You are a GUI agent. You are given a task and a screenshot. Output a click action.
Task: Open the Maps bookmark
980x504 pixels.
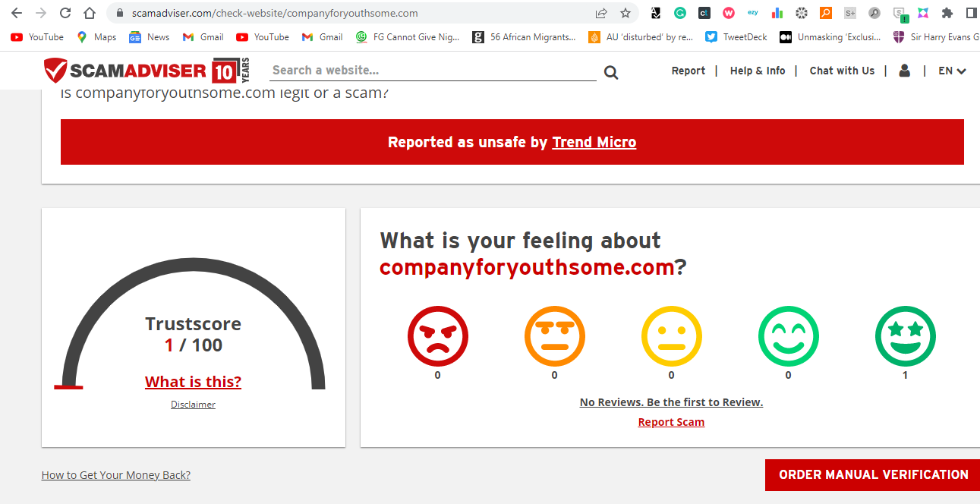(96, 36)
